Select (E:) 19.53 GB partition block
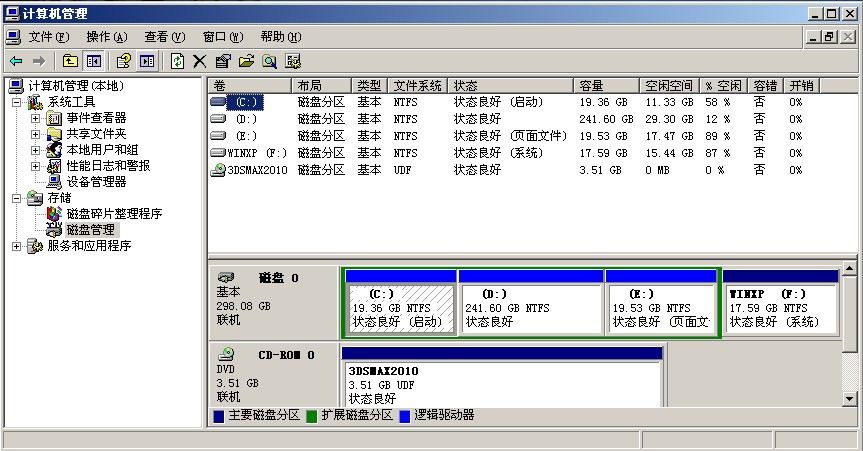This screenshot has height=451, width=863. pos(660,303)
